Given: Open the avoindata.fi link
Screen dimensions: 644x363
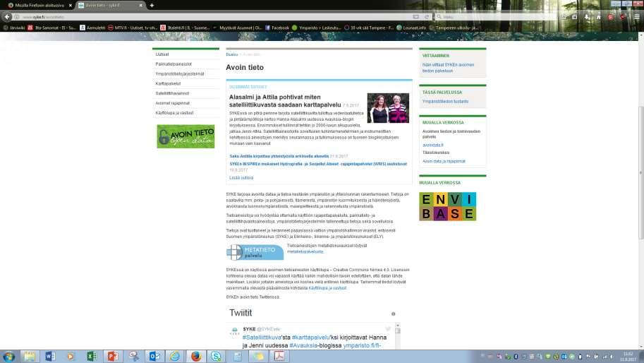Looking at the screenshot, I should (433, 145).
